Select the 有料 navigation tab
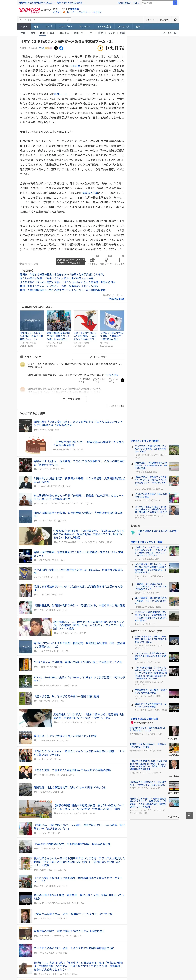 [138, 27]
